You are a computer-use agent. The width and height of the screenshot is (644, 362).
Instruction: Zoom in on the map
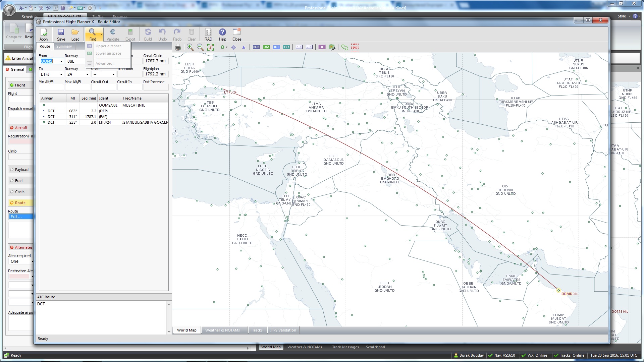coord(190,47)
